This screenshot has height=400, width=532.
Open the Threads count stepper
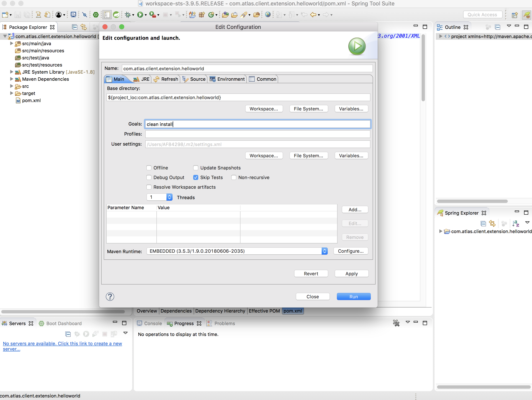pos(169,197)
